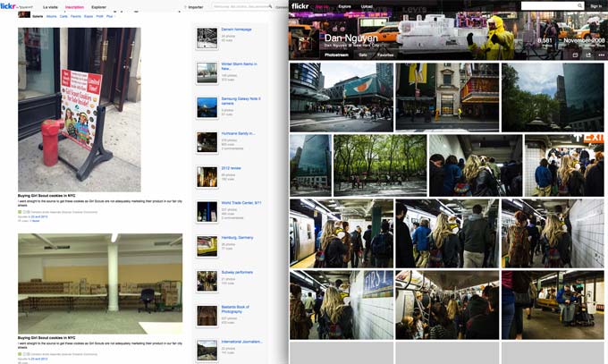Screen dimensions: 608x364
Task: Open the subway photo showing the orange EXIT sign
Action: [564, 165]
